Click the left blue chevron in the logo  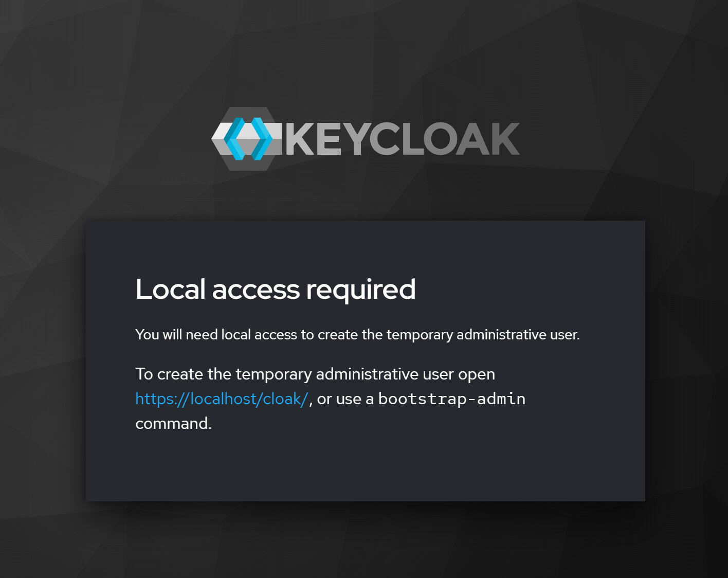coord(234,139)
